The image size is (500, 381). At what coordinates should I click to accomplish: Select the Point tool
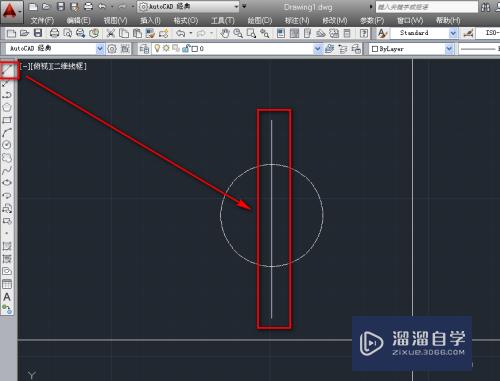(x=7, y=233)
